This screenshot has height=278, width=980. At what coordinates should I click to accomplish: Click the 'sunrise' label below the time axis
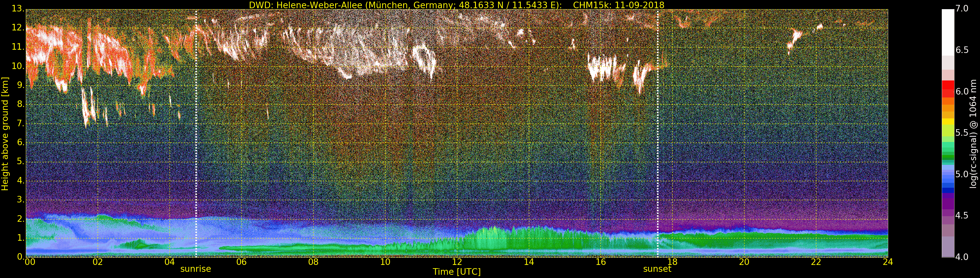pos(196,269)
